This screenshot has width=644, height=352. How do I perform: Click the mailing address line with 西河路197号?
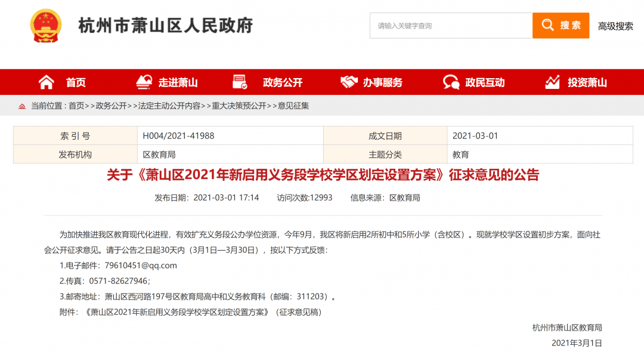[x=197, y=297]
